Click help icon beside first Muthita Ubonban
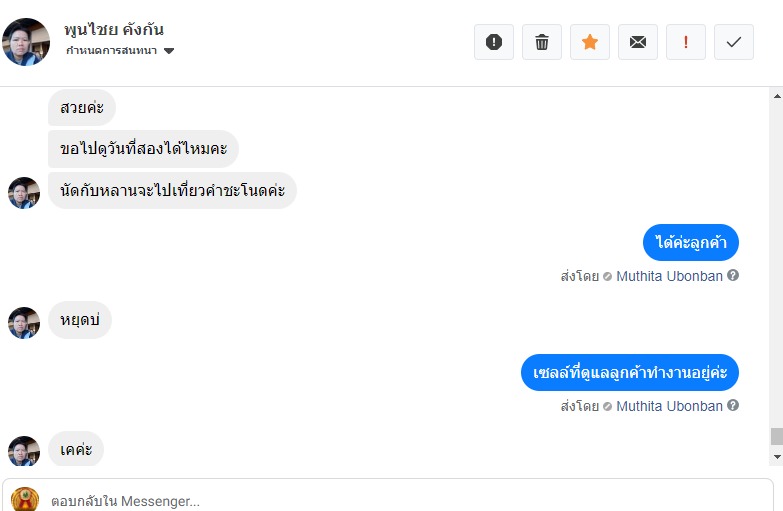Viewport: 783px width, 511px height. (733, 275)
